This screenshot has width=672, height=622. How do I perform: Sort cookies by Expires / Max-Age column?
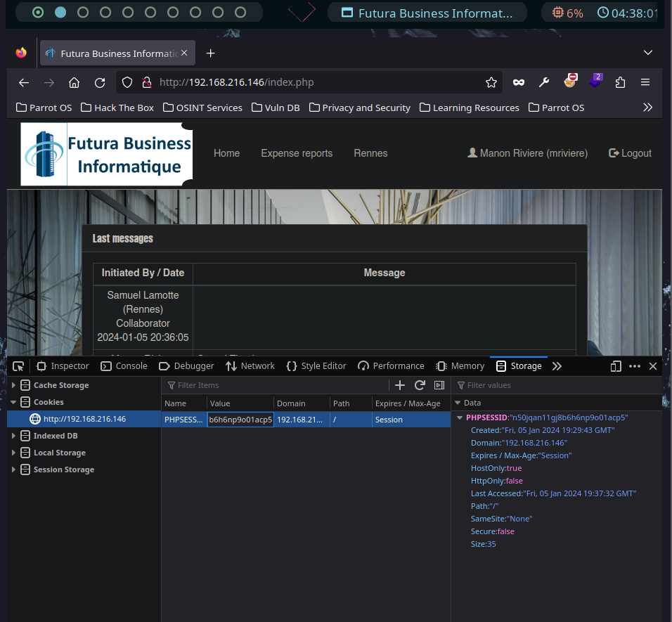(x=411, y=403)
